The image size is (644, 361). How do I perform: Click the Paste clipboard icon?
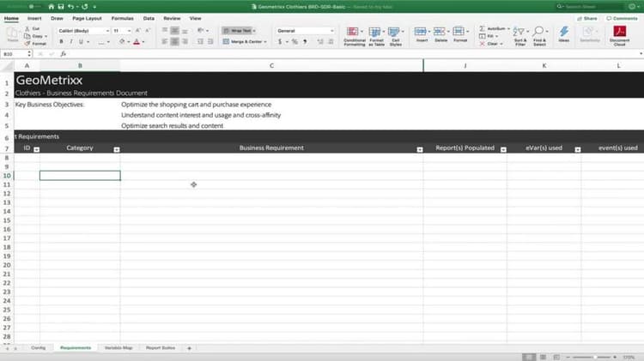(12, 34)
